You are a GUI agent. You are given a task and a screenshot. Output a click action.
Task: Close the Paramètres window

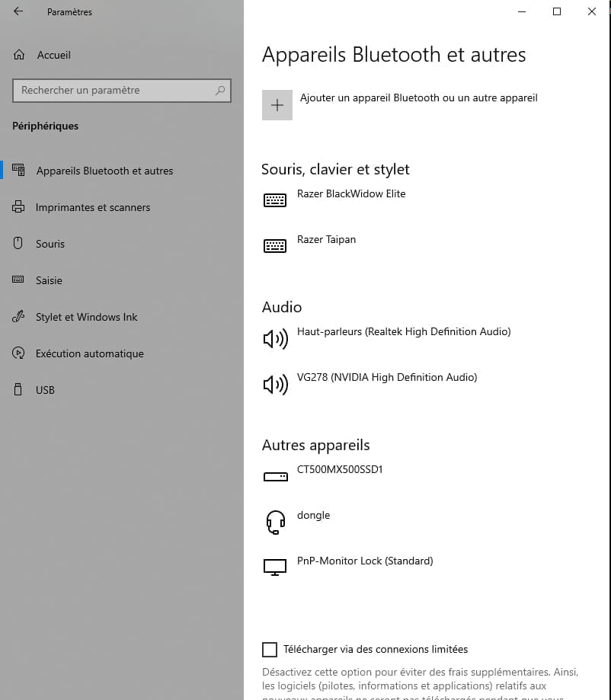(x=591, y=11)
